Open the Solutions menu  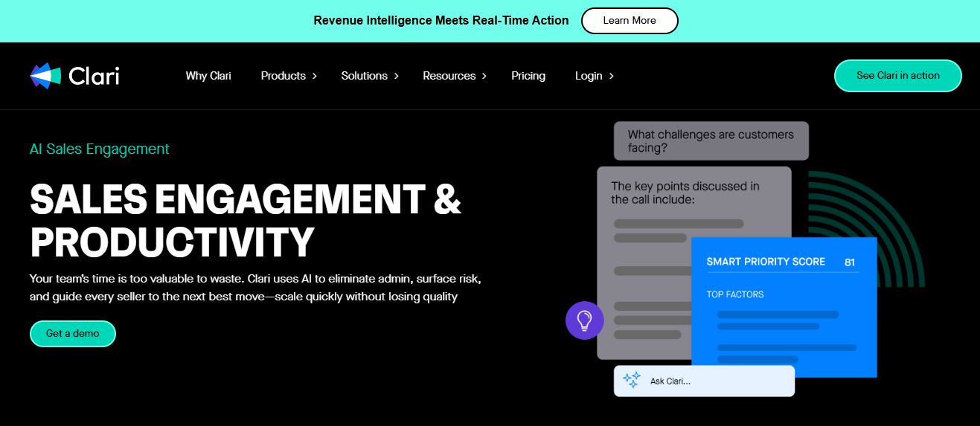click(x=365, y=76)
